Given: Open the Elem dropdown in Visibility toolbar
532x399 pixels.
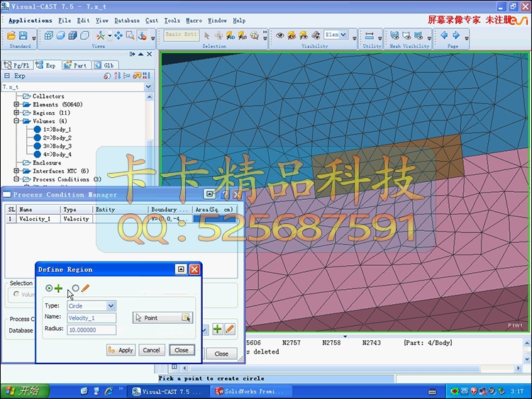Looking at the screenshot, I should pyautogui.click(x=343, y=35).
